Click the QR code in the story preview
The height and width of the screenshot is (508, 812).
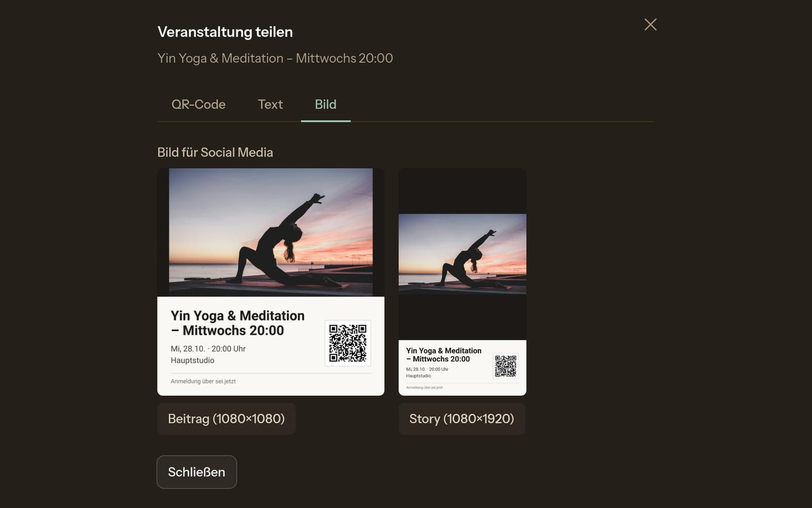coord(505,366)
